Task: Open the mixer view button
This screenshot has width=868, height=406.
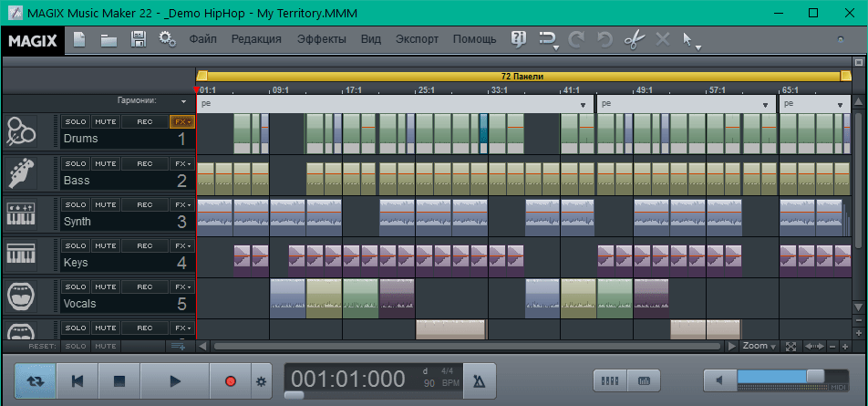Action: 610,380
